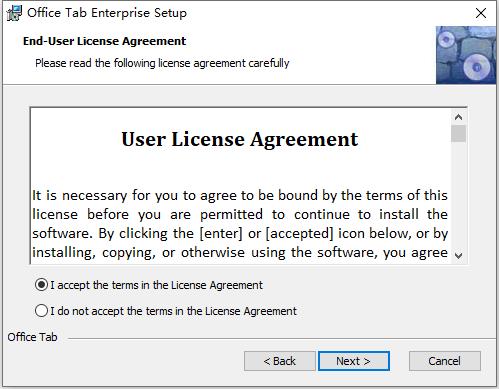Click the 'End-User License Agreement' header title
The image size is (499, 389).
click(x=104, y=41)
